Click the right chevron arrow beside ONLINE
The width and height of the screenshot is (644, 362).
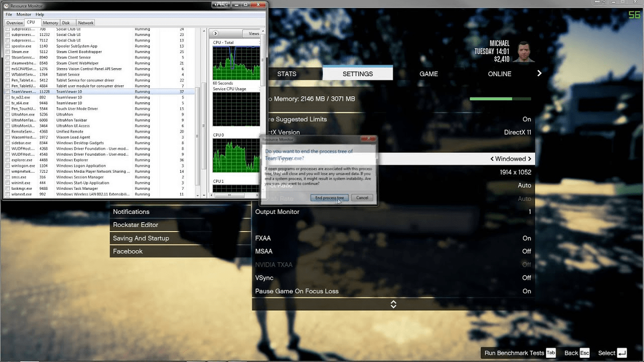[x=539, y=73]
